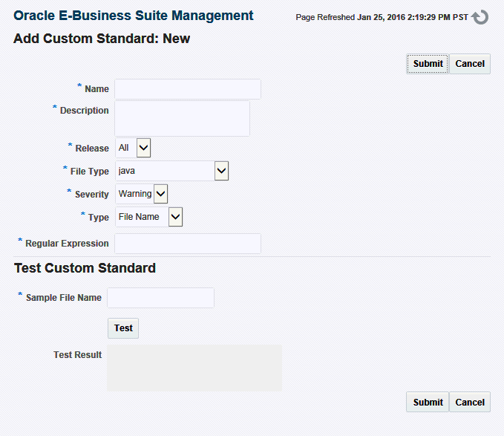Viewport: 504px width, 436px height.
Task: Click the Page Refreshed timestamp text
Action: [382, 17]
